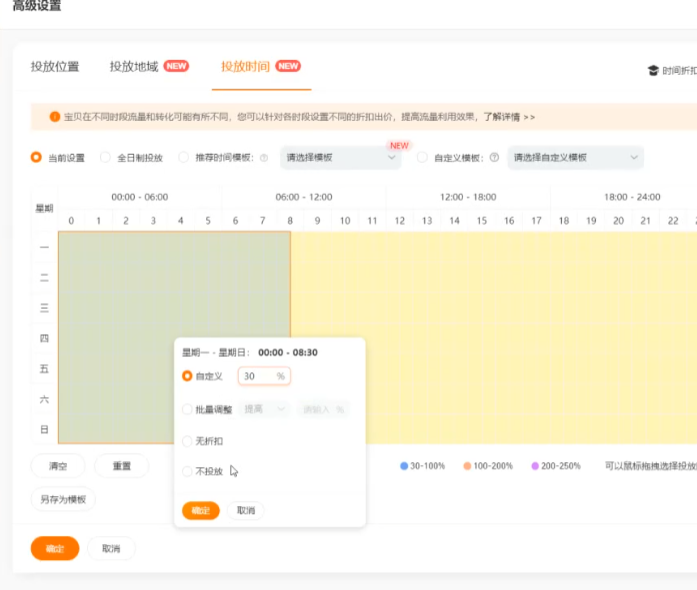Image resolution: width=697 pixels, height=590 pixels.
Task: Open the 请选择模板 dropdown
Action: click(x=340, y=158)
